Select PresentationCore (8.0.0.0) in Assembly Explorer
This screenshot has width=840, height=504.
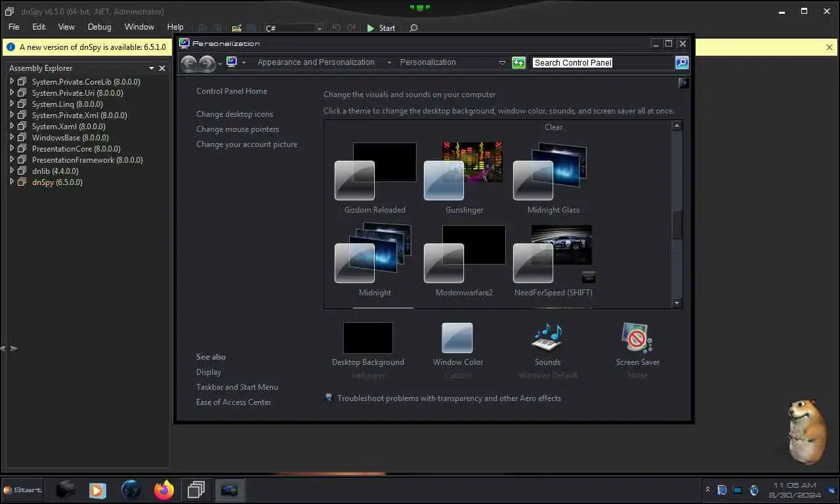[x=76, y=149]
